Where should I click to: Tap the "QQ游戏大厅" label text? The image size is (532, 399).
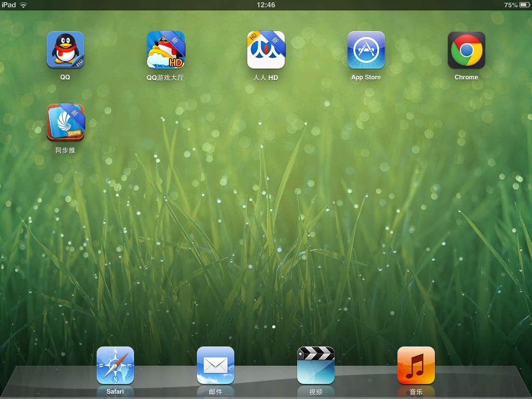[x=165, y=78]
